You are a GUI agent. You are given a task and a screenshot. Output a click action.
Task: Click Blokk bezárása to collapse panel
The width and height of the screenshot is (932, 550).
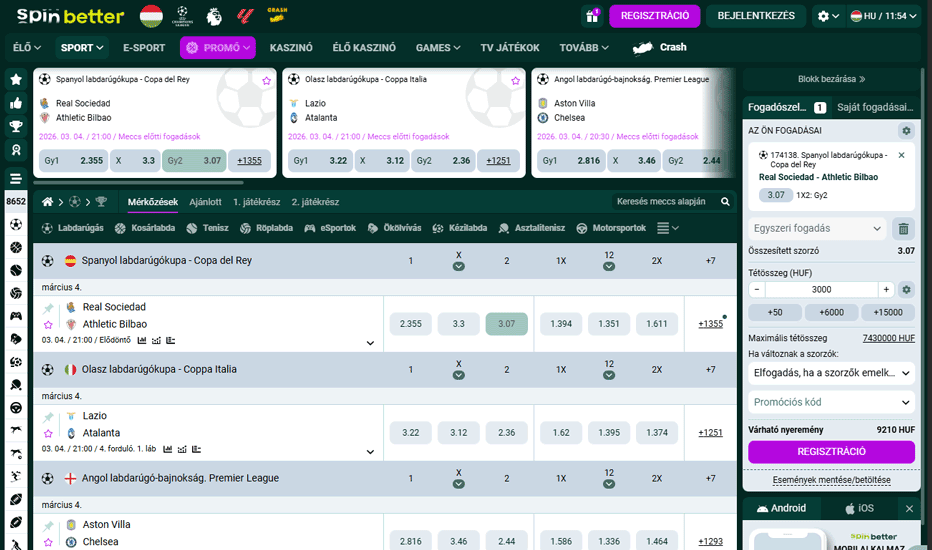point(831,79)
